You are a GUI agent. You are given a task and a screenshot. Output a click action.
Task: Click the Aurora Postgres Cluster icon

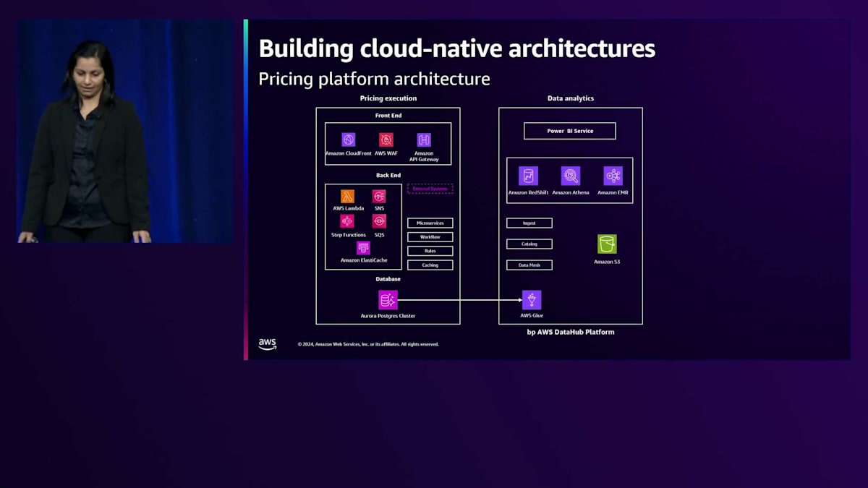tap(388, 300)
